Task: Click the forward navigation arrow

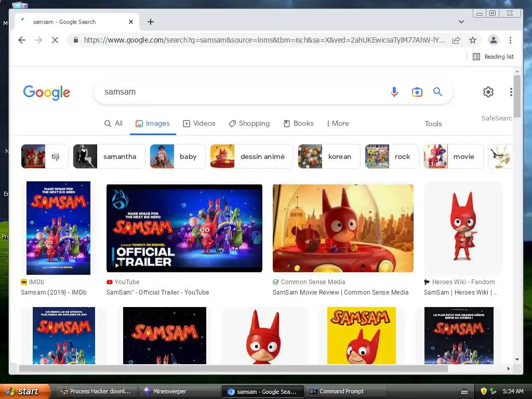Action: click(38, 40)
